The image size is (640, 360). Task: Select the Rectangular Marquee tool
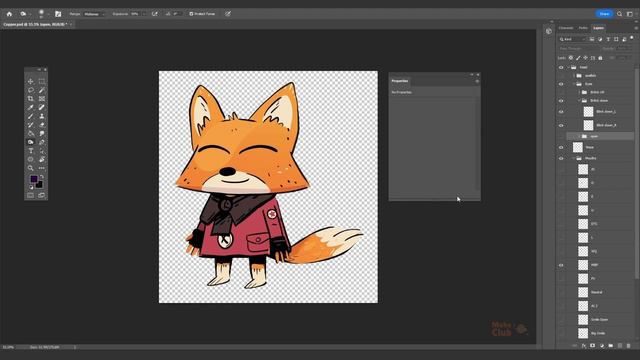[42, 81]
